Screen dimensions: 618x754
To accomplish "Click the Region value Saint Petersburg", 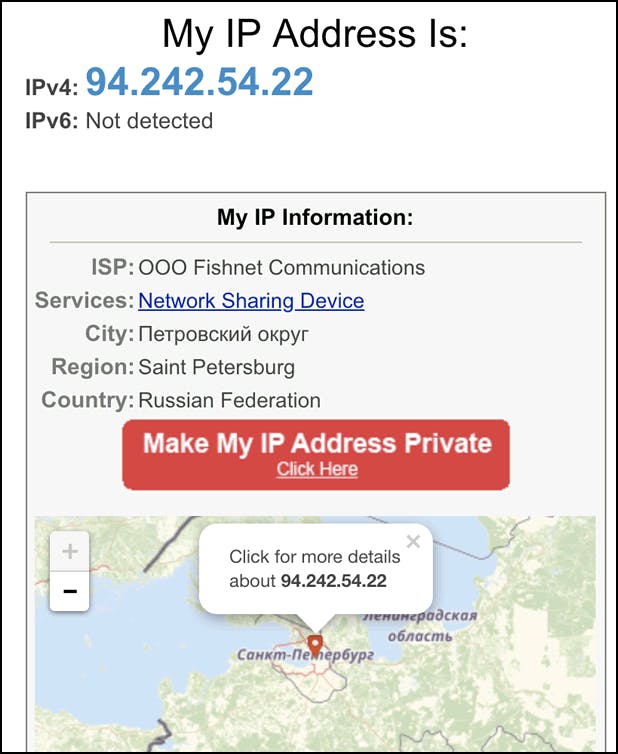I will click(216, 367).
